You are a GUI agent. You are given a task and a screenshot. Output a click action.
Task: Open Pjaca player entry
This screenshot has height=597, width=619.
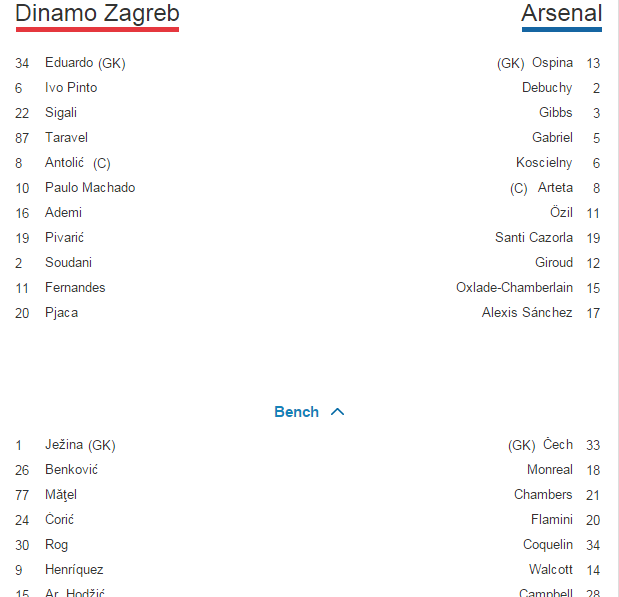tap(61, 313)
